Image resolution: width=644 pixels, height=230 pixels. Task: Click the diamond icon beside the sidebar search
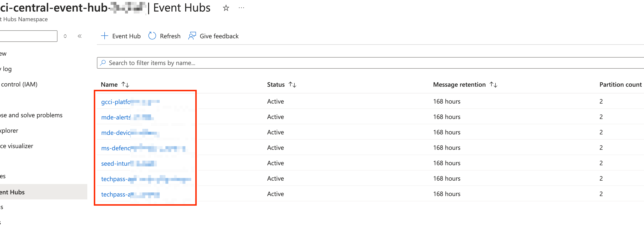point(65,36)
